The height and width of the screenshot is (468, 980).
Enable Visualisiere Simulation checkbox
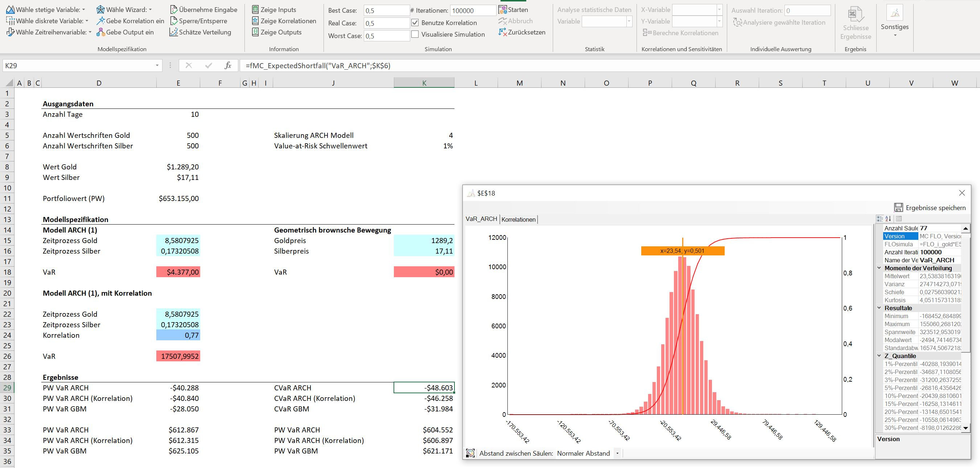415,34
